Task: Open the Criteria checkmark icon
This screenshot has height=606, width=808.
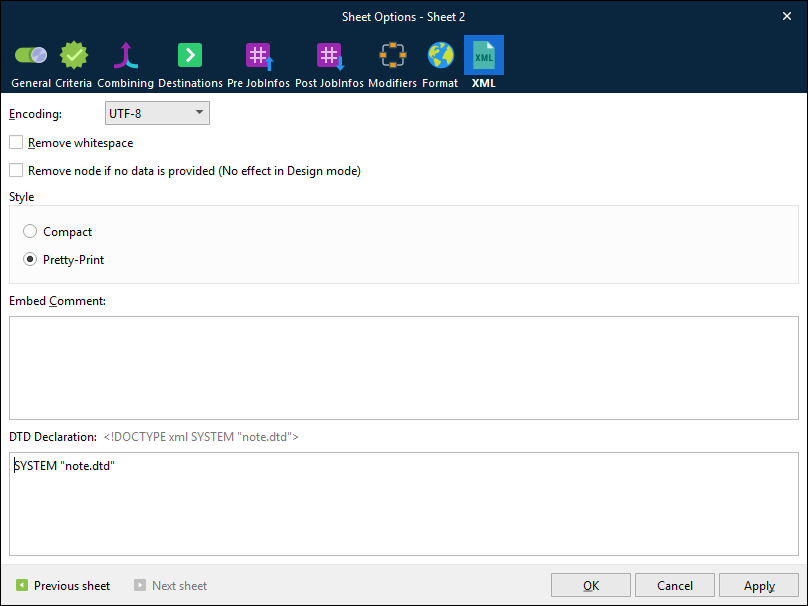Action: click(74, 55)
